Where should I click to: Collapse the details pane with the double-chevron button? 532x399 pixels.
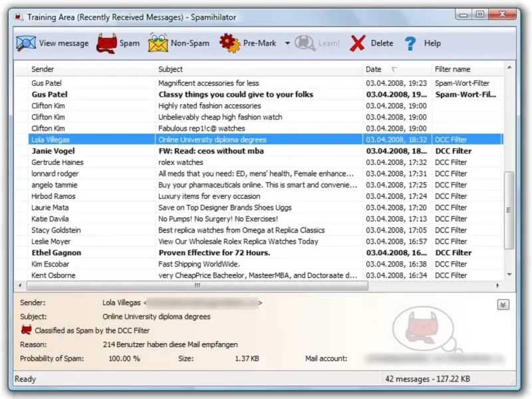click(503, 305)
